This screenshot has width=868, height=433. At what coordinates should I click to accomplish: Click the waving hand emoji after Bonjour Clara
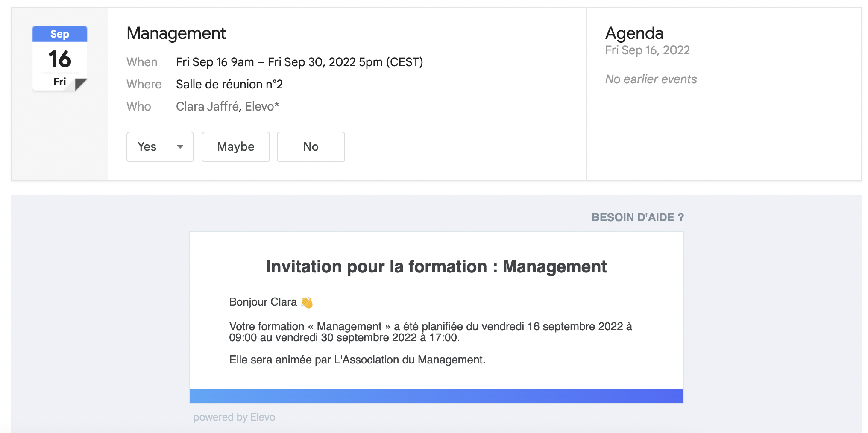tap(307, 302)
